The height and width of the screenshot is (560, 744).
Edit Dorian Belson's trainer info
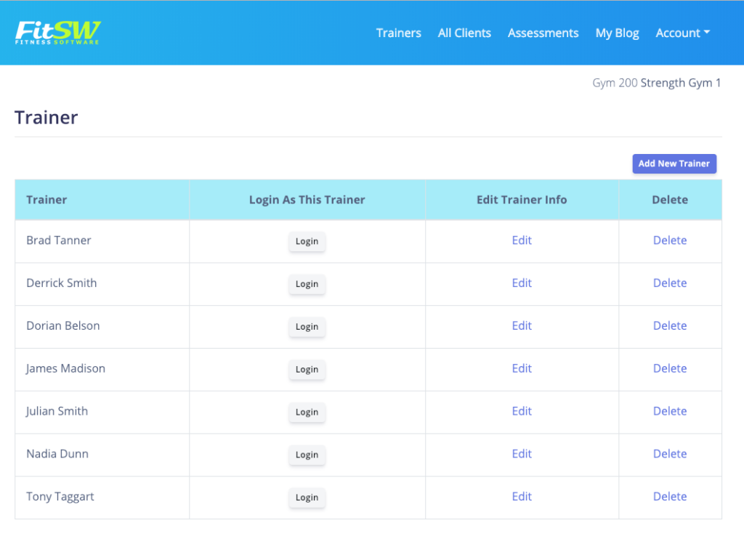tap(522, 325)
